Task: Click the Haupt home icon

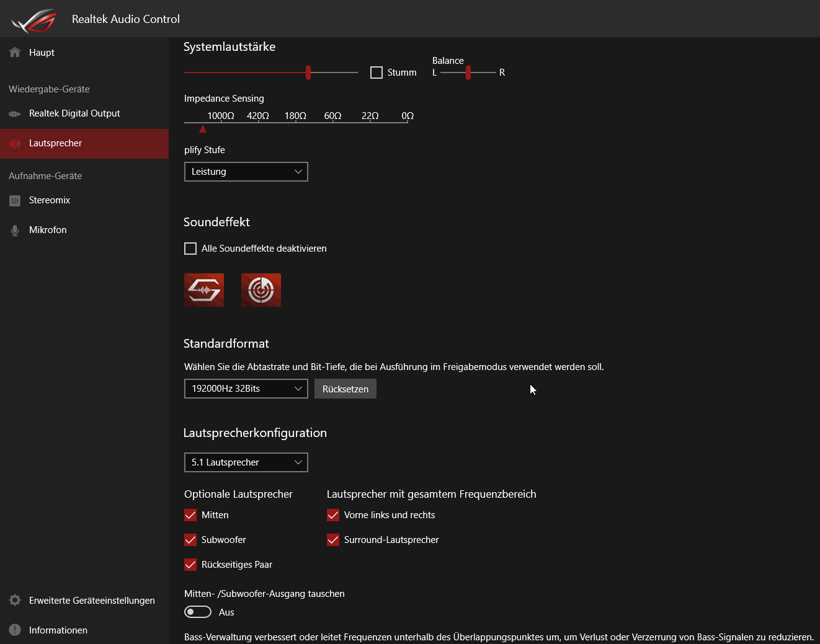Action: point(15,52)
